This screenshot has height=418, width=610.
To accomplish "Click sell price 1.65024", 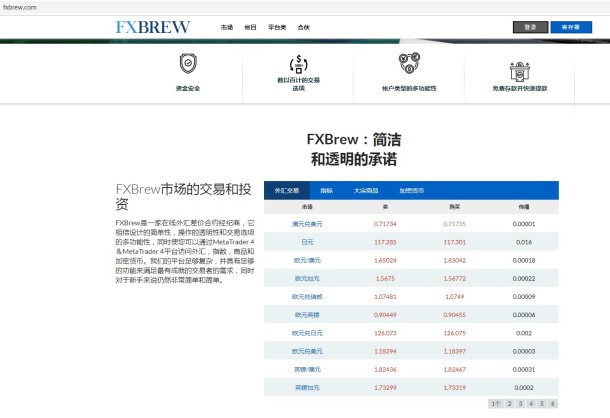I will 385,260.
